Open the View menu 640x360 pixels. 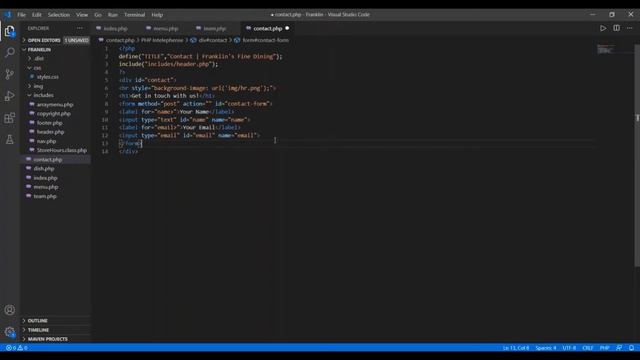point(82,15)
